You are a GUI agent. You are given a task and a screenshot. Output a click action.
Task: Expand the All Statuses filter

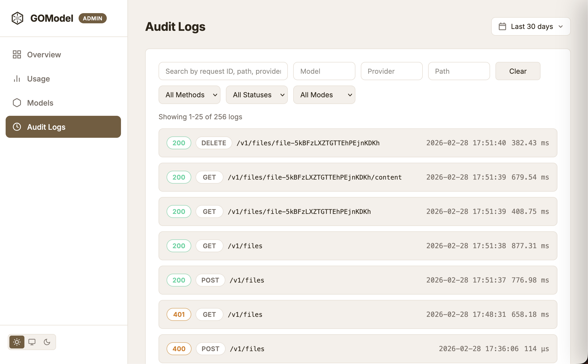[256, 95]
